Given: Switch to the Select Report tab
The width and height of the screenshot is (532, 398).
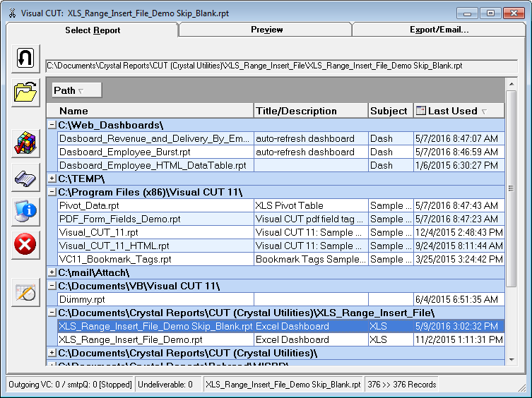Looking at the screenshot, I should (x=93, y=30).
